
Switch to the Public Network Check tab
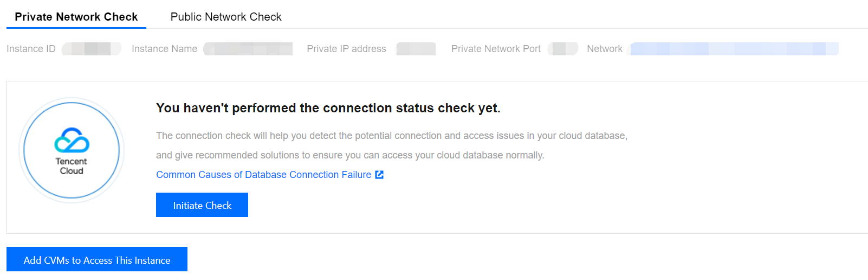226,17
